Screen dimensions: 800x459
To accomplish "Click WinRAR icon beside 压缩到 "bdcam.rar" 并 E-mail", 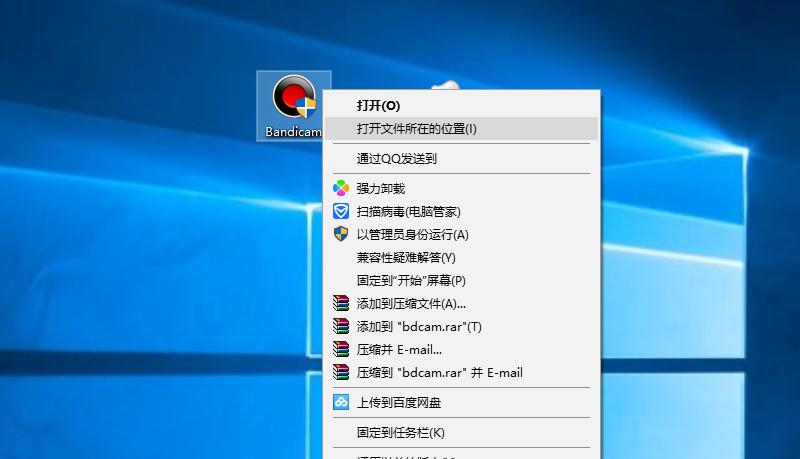I will 341,372.
